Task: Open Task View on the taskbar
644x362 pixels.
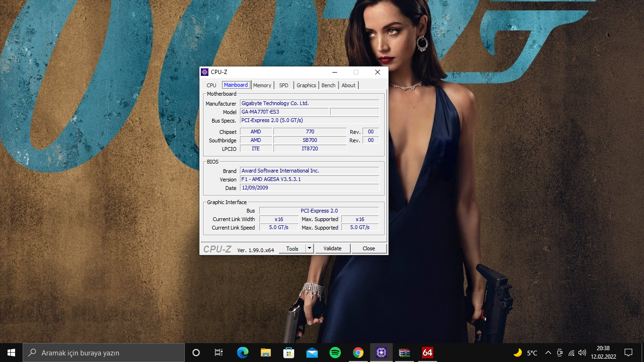Action: 219,353
